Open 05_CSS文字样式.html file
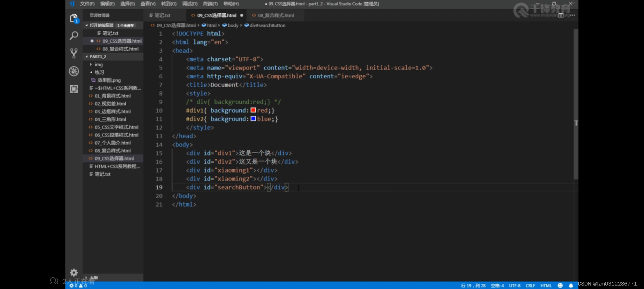The width and height of the screenshot is (644, 289). point(113,127)
